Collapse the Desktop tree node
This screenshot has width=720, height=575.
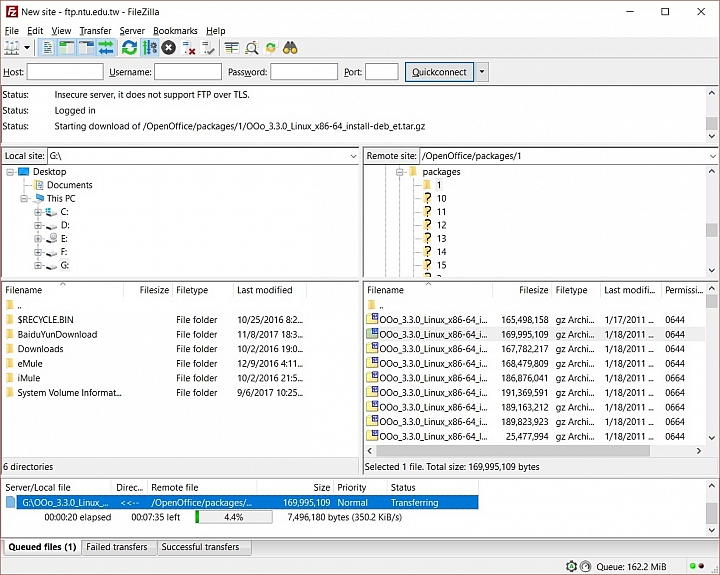click(10, 172)
